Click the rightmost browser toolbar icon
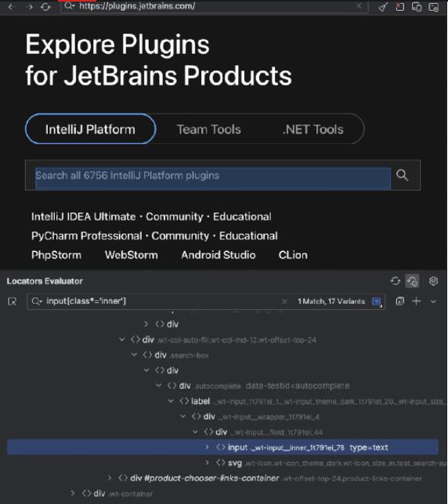 click(434, 7)
